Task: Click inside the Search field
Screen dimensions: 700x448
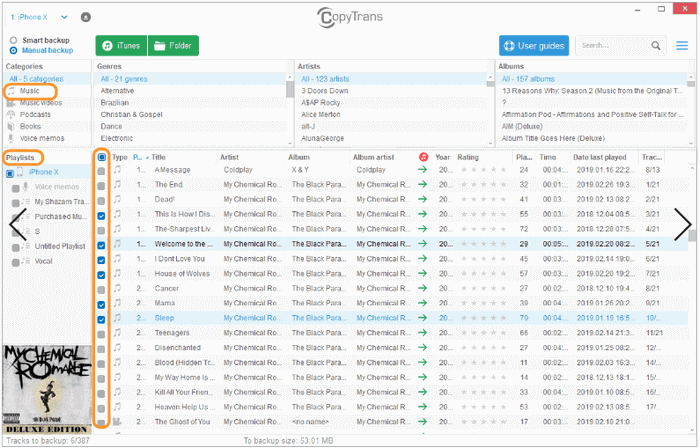Action: [614, 46]
